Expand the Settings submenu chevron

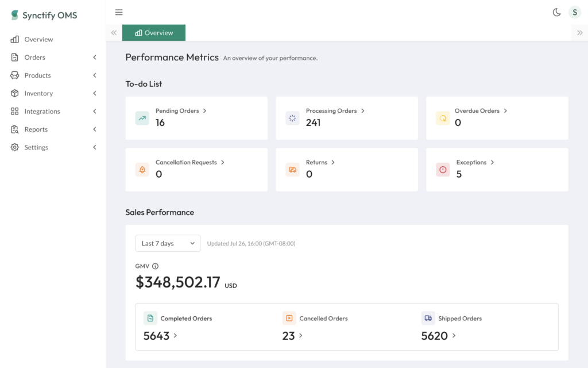[95, 148]
